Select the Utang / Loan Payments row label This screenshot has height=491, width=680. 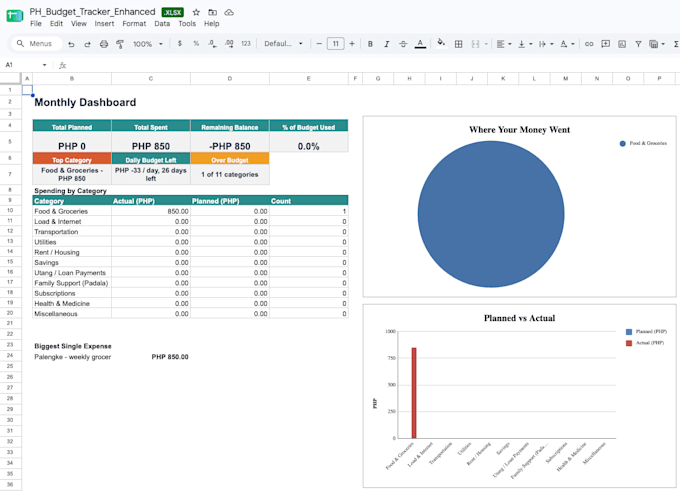72,273
